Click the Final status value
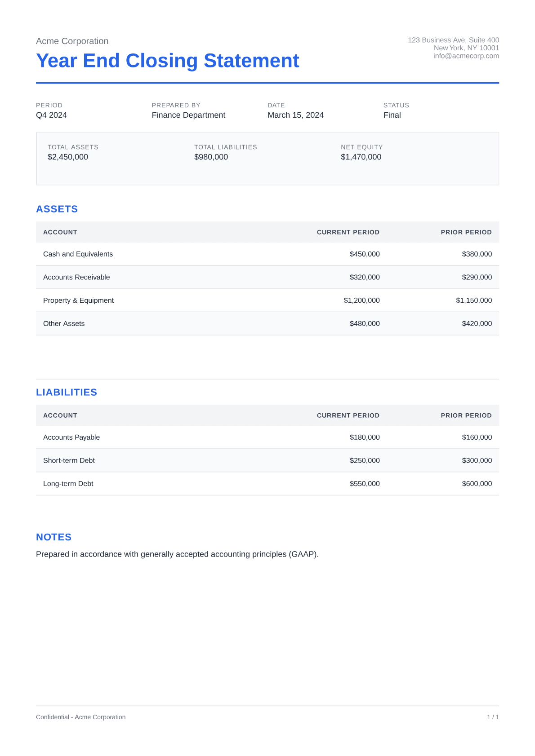This screenshot has height=756, width=535. pos(392,115)
